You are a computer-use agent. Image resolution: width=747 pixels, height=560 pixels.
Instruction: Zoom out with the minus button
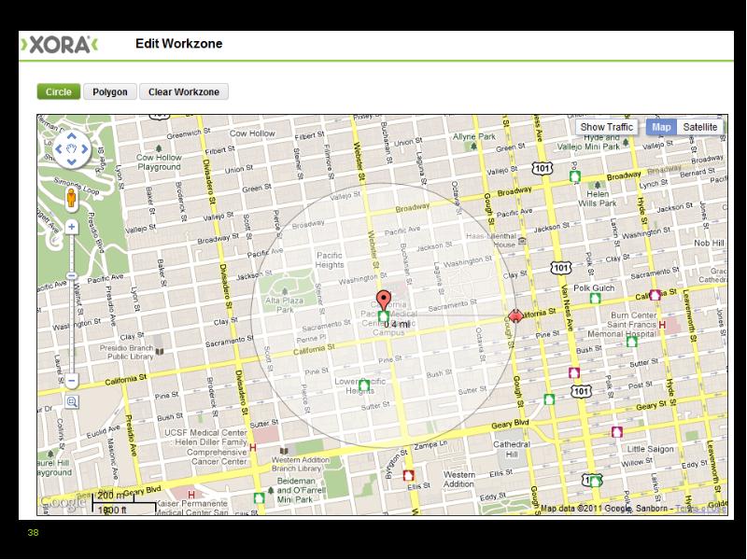[72, 381]
